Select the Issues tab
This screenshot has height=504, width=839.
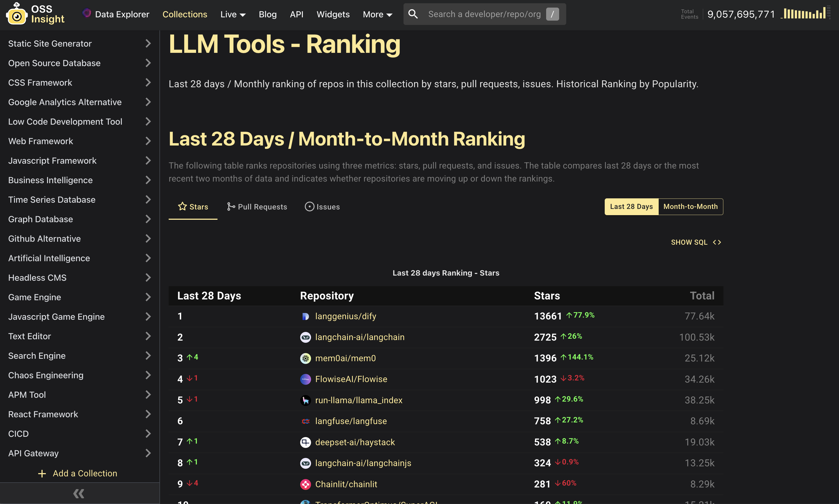coord(322,206)
